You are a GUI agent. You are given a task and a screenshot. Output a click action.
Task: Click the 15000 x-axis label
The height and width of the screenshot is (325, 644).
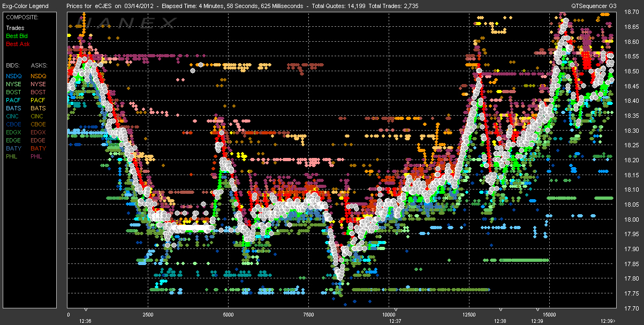pos(549,314)
